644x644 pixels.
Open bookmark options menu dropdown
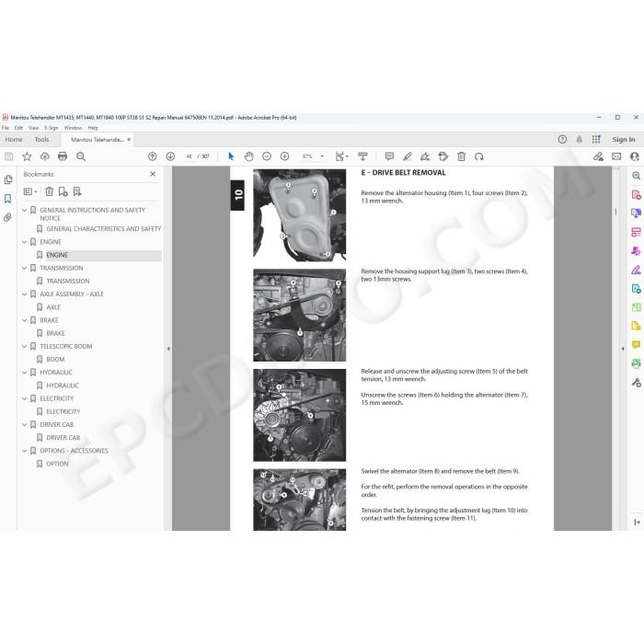click(x=30, y=191)
